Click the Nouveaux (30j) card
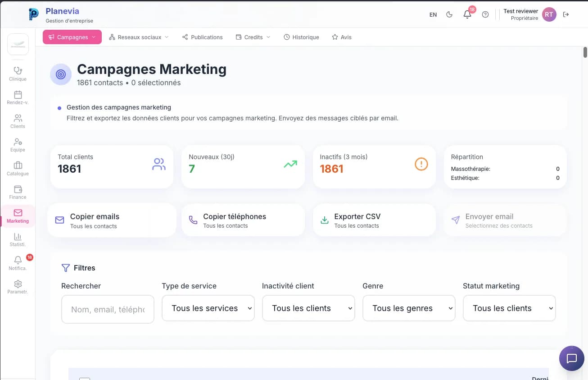The width and height of the screenshot is (588, 380). [x=243, y=166]
